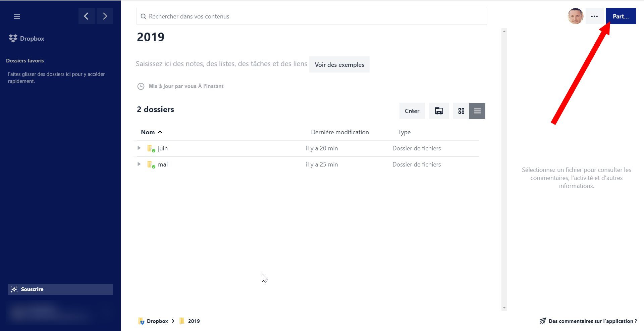This screenshot has height=331, width=644.
Task: Click the Souscrire button
Action: pos(60,289)
